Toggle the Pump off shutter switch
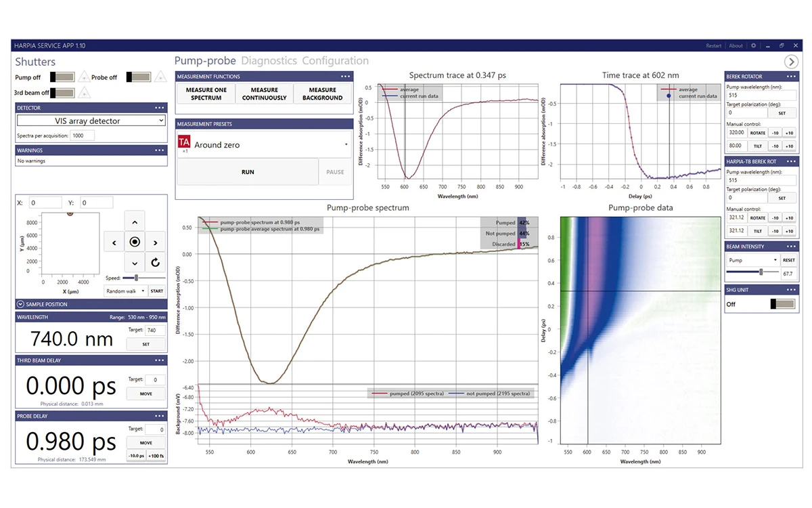This screenshot has width=812, height=508. point(62,77)
